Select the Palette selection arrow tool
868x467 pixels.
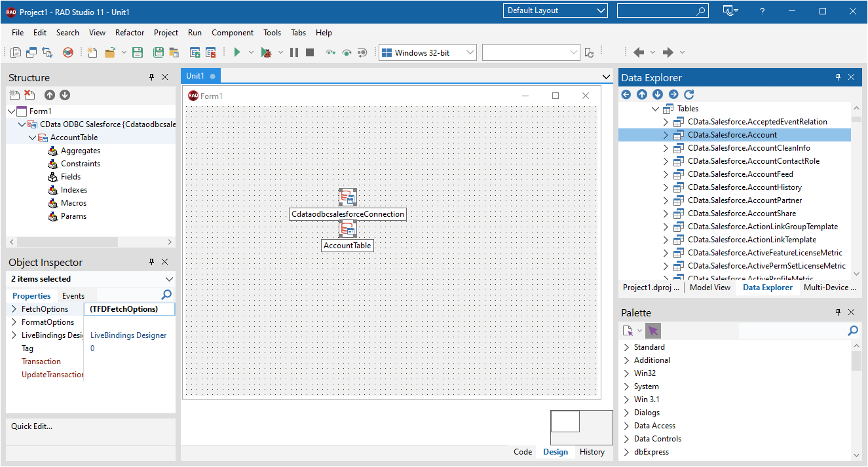tap(653, 331)
